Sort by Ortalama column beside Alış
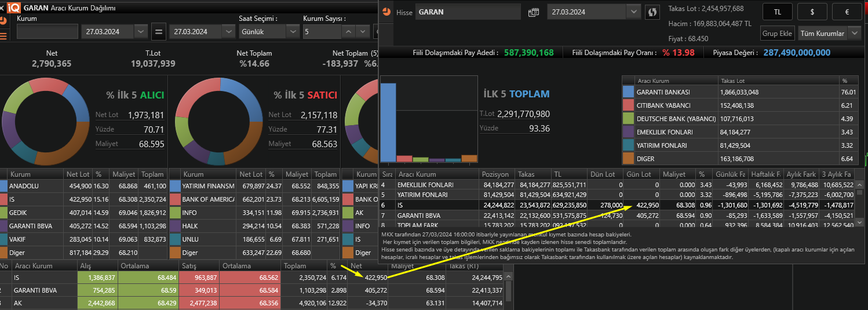 (x=138, y=265)
